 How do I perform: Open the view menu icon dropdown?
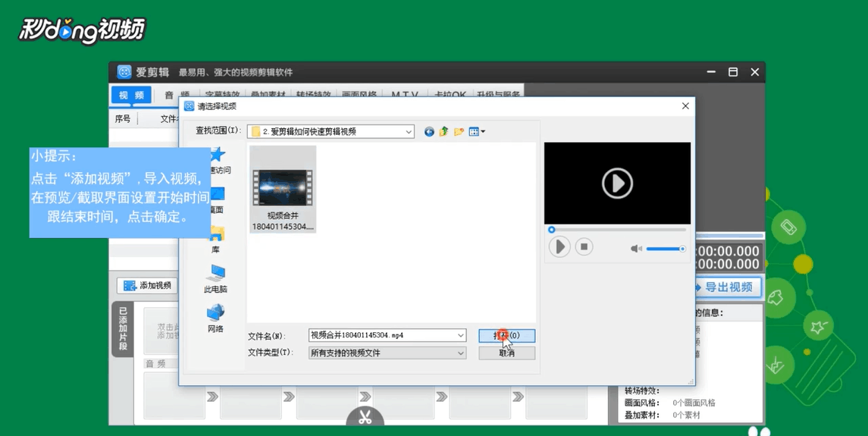click(477, 132)
